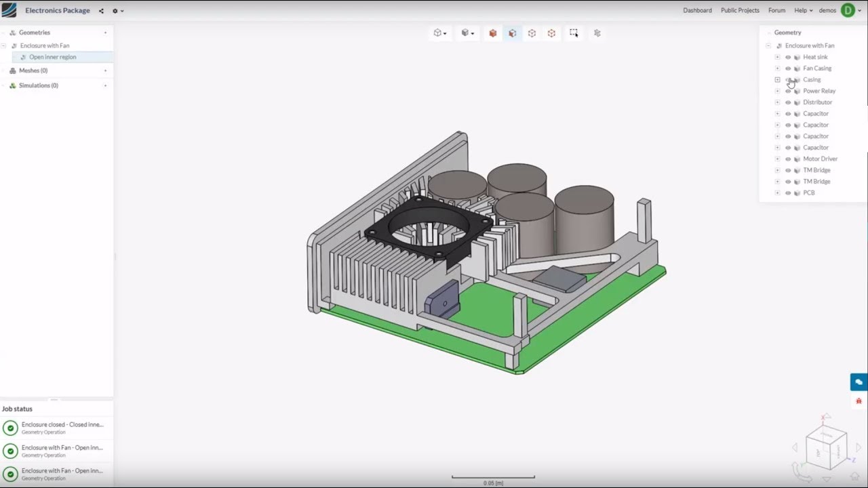
Task: Open the demos user menu
Action: tap(827, 11)
